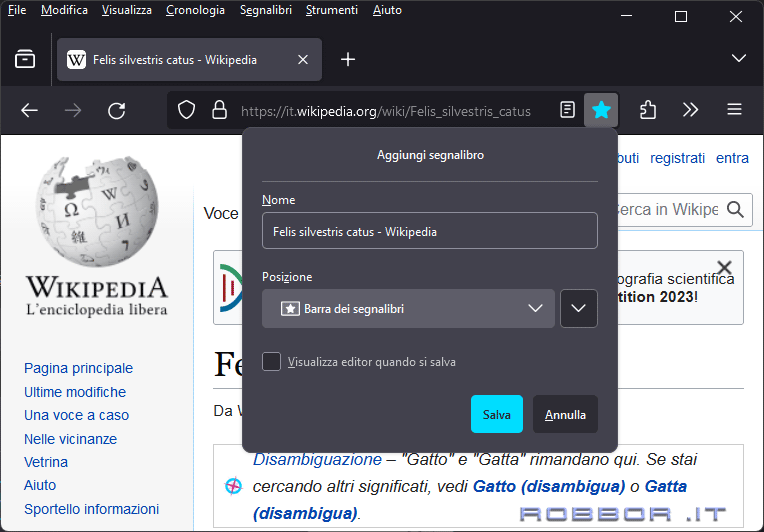Click the forward navigation arrow
The image size is (764, 532).
(x=73, y=111)
